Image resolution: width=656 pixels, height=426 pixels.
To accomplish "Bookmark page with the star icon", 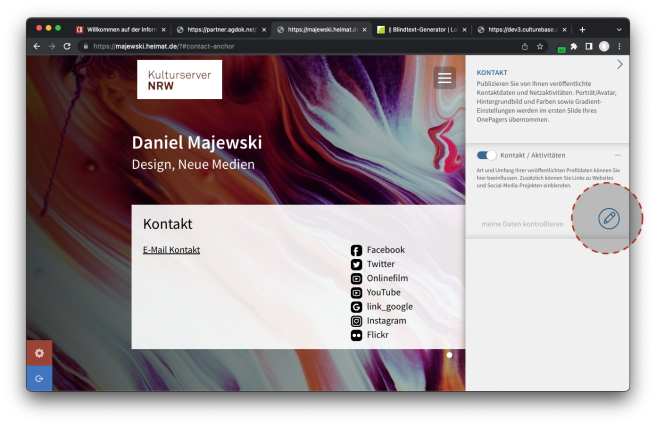I will pyautogui.click(x=540, y=46).
